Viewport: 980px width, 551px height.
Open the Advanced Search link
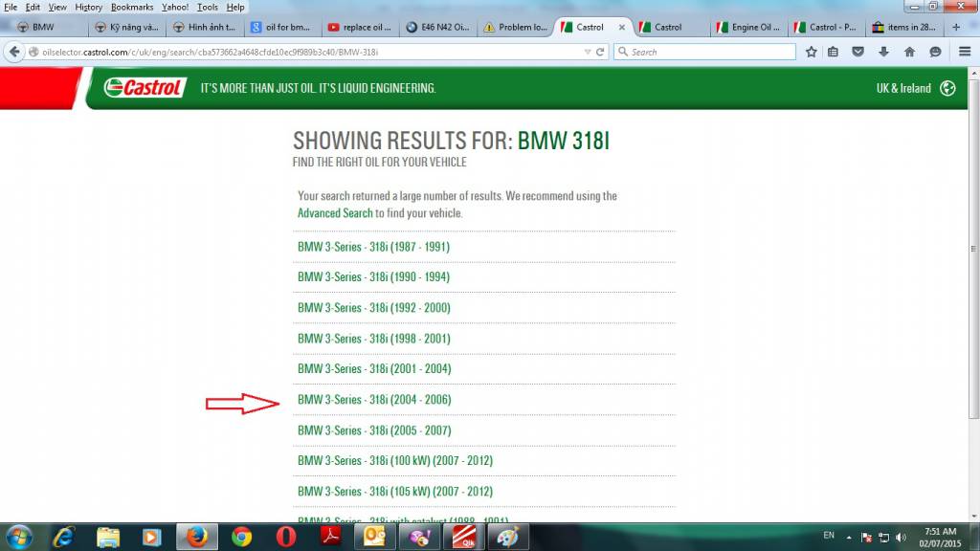point(335,213)
